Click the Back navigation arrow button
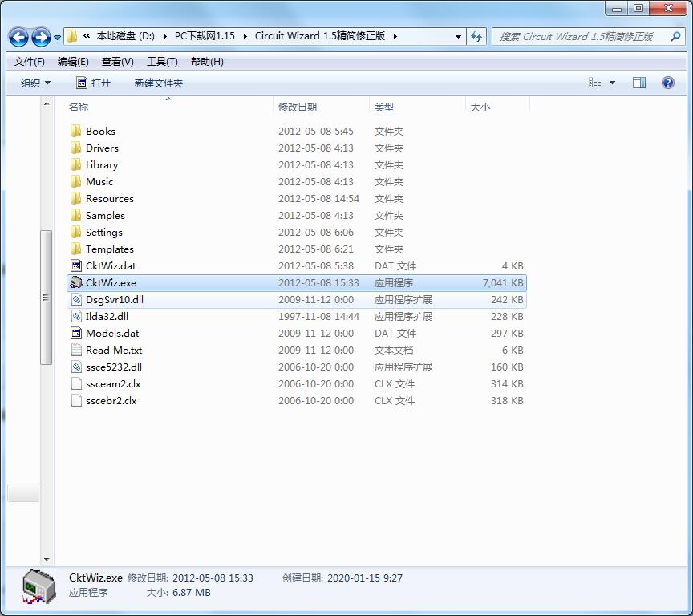 click(18, 37)
